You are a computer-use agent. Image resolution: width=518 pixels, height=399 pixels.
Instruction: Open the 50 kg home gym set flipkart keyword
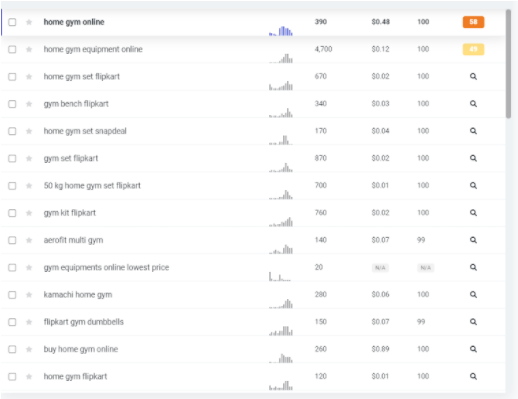click(x=92, y=186)
